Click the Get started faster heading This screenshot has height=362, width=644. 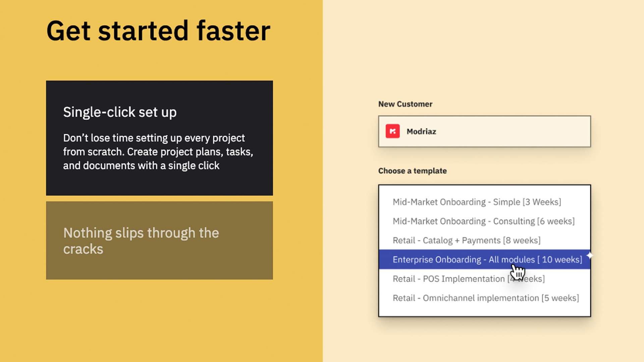158,31
